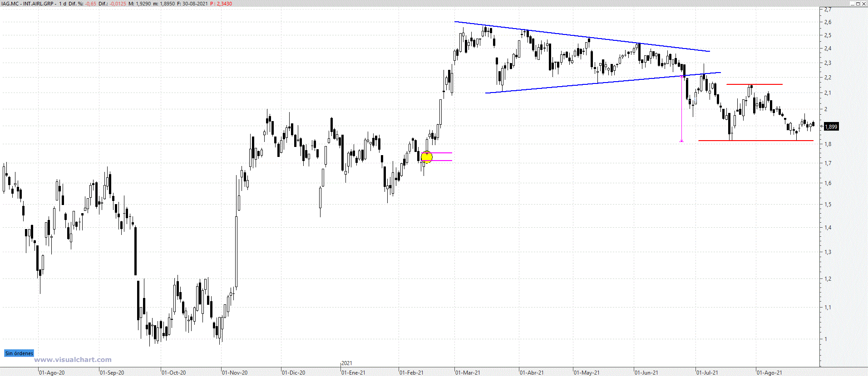Click the 2021 year marker on time axis
Viewport: 868px width, 376px height.
click(347, 363)
